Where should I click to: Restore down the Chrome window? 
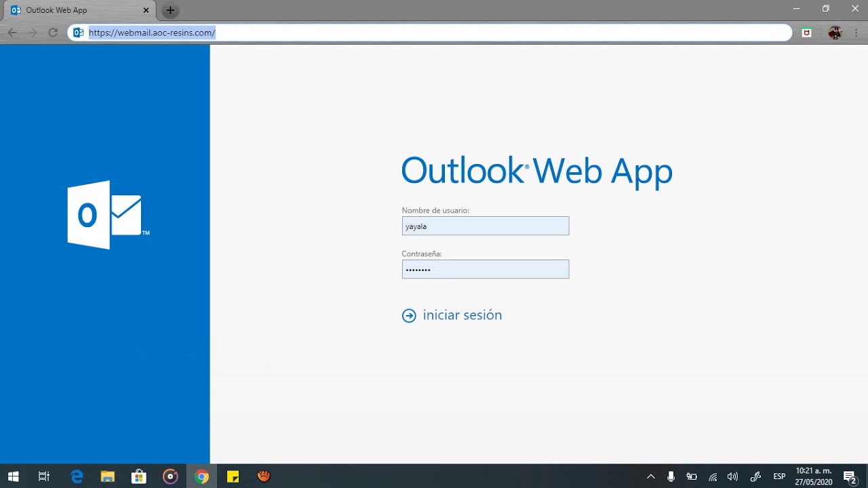point(826,9)
